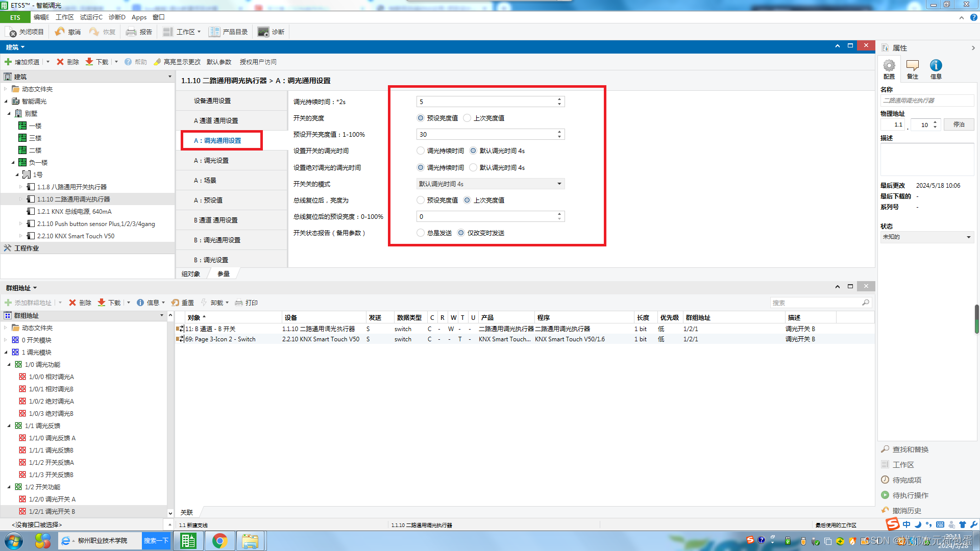
Task: Open the 状态 未知的 dropdown
Action: tap(926, 237)
